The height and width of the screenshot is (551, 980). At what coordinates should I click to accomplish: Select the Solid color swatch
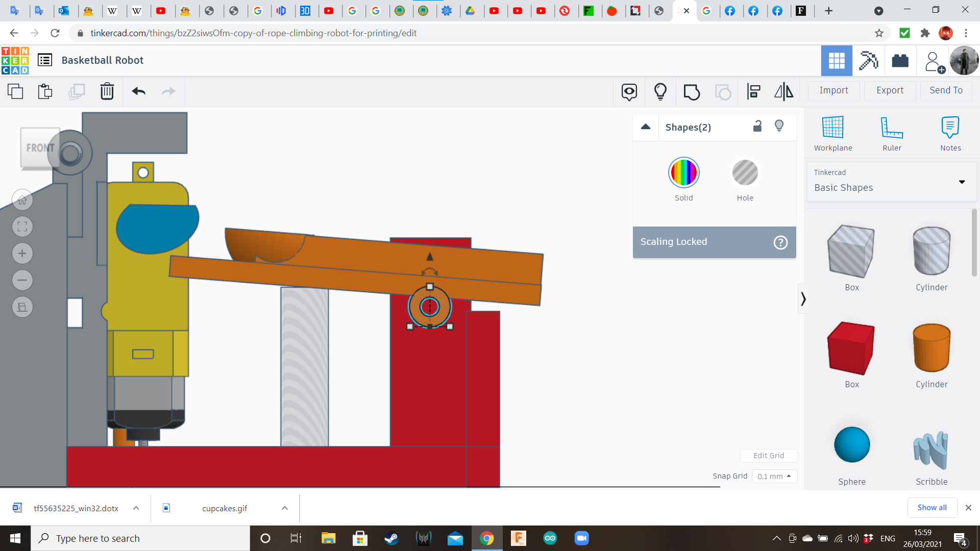pos(683,172)
